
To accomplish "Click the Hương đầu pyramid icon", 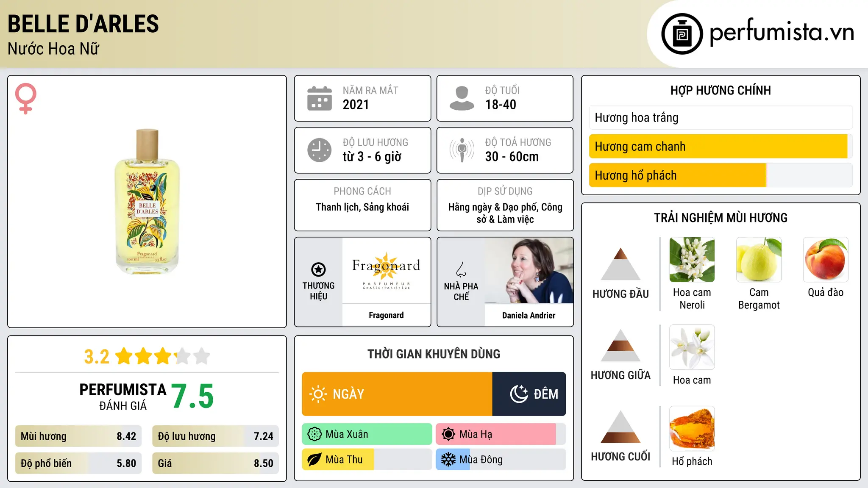I will pyautogui.click(x=621, y=264).
